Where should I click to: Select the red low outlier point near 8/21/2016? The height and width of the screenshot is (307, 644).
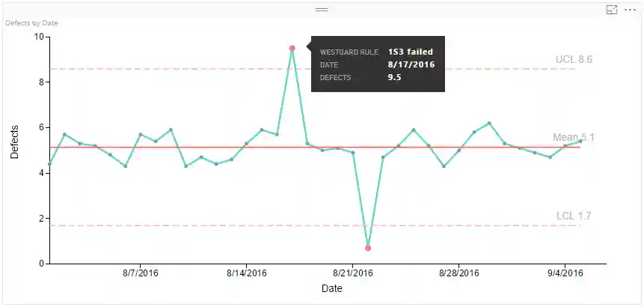pyautogui.click(x=368, y=248)
